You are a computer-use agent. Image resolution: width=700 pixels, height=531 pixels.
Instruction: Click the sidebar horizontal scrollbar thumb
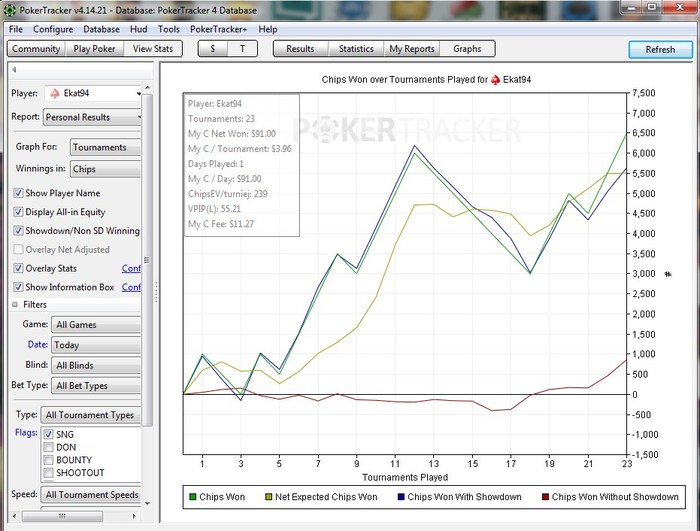[62, 516]
